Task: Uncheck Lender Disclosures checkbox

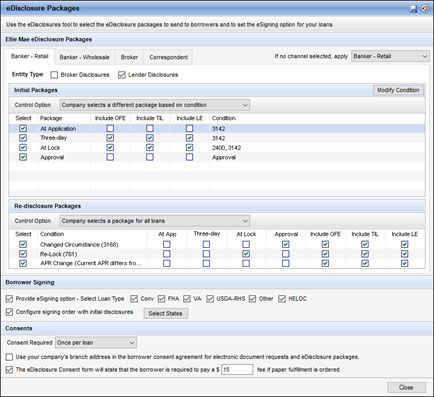Action: click(x=122, y=75)
